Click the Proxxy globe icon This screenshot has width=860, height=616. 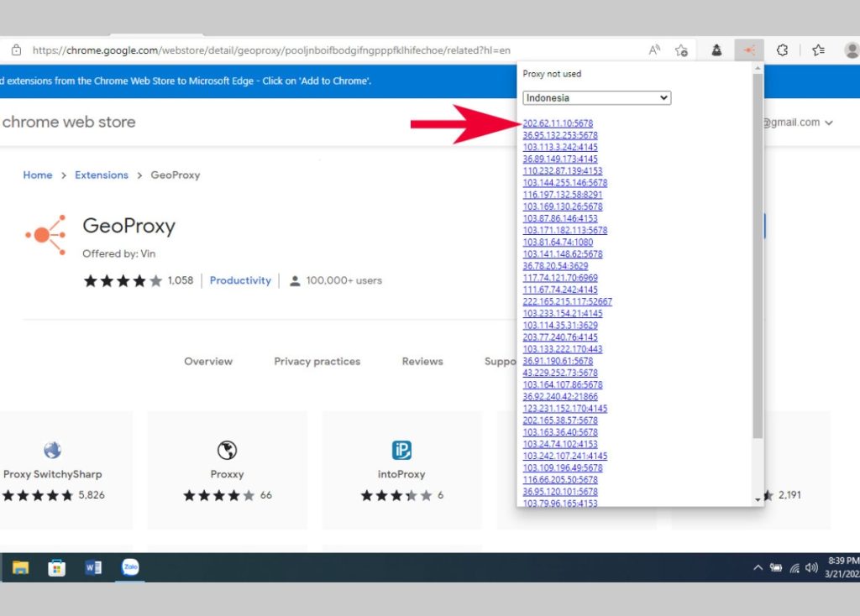(x=227, y=450)
